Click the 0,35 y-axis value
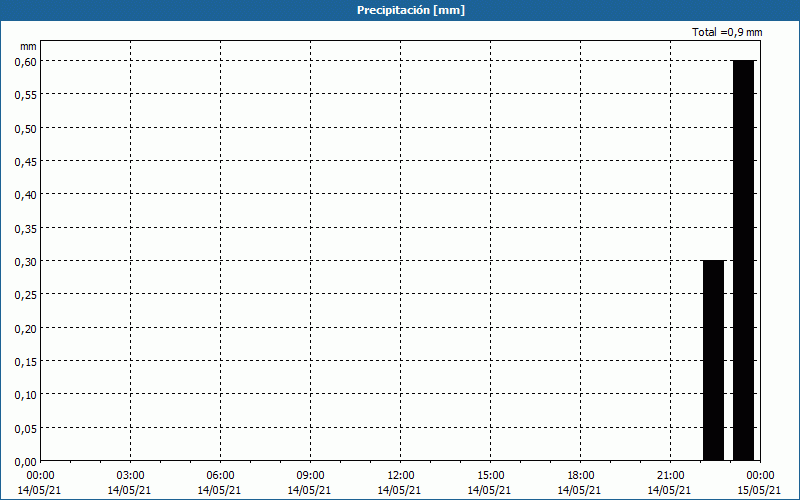Screen dimensions: 800x500 (x=26, y=229)
